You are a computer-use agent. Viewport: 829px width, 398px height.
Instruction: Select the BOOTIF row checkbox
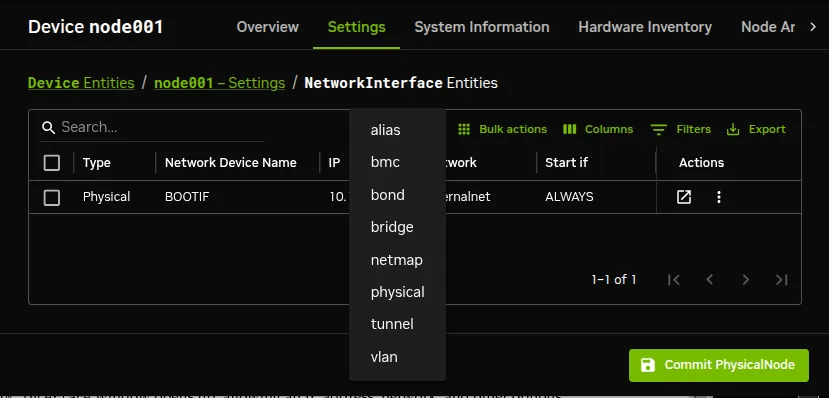[x=52, y=198]
